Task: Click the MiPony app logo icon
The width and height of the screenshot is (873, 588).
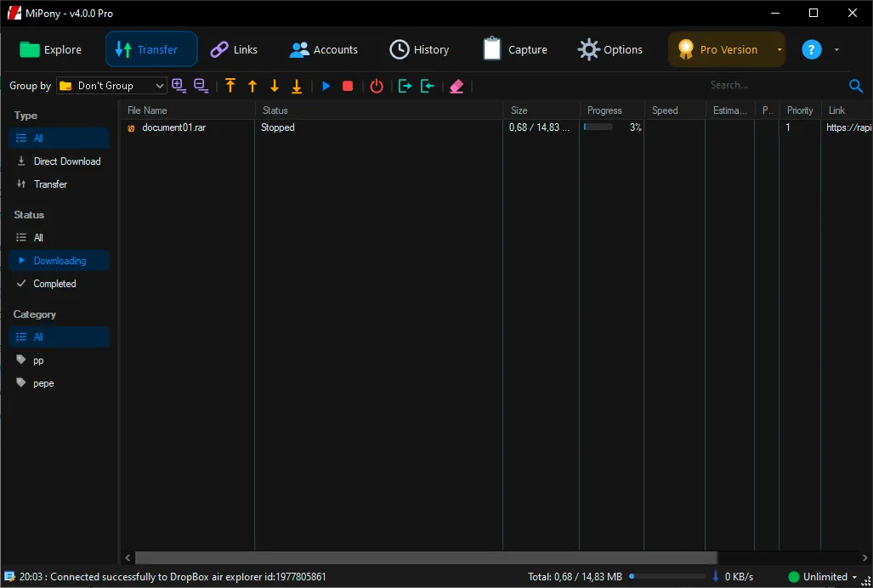Action: 14,12
